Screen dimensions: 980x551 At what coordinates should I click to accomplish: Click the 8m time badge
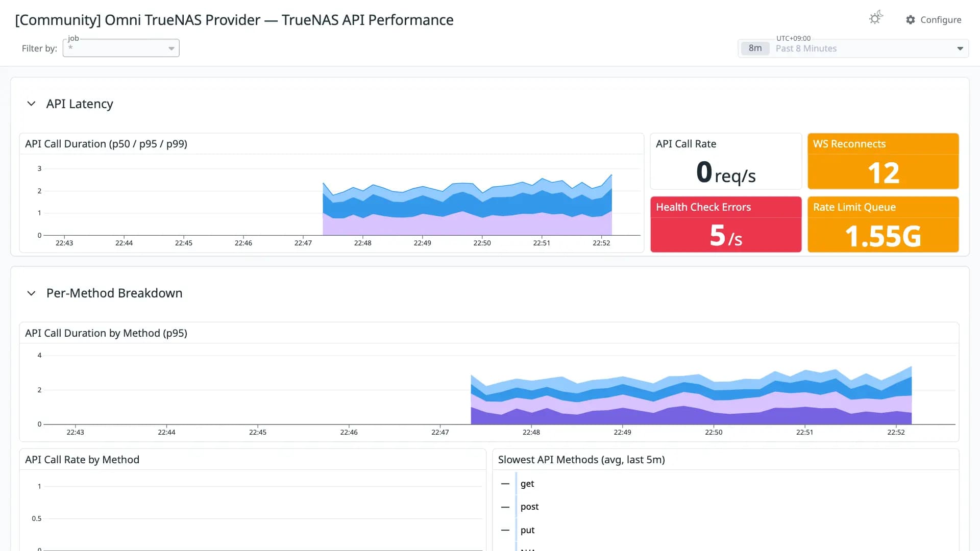coord(755,48)
